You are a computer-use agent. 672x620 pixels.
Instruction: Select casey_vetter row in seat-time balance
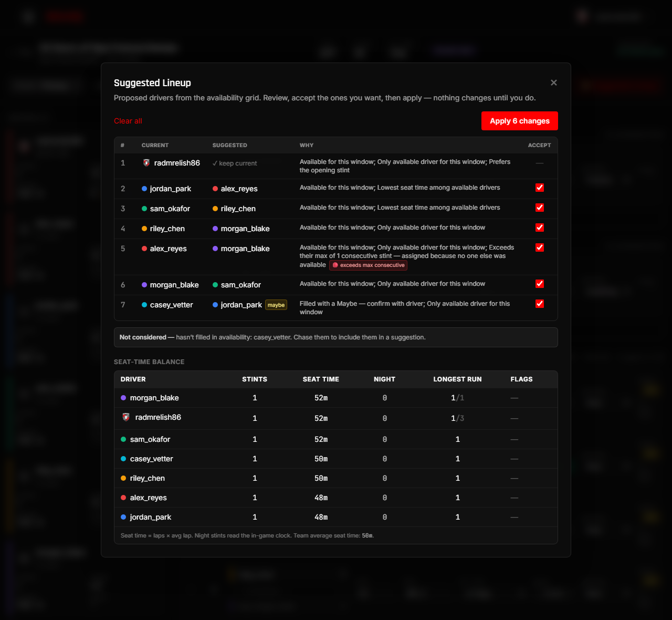[x=336, y=459]
